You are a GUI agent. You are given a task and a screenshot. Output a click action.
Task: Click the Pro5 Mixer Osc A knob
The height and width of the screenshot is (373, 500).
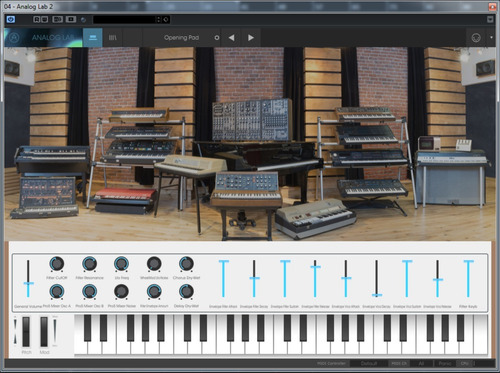tap(57, 292)
